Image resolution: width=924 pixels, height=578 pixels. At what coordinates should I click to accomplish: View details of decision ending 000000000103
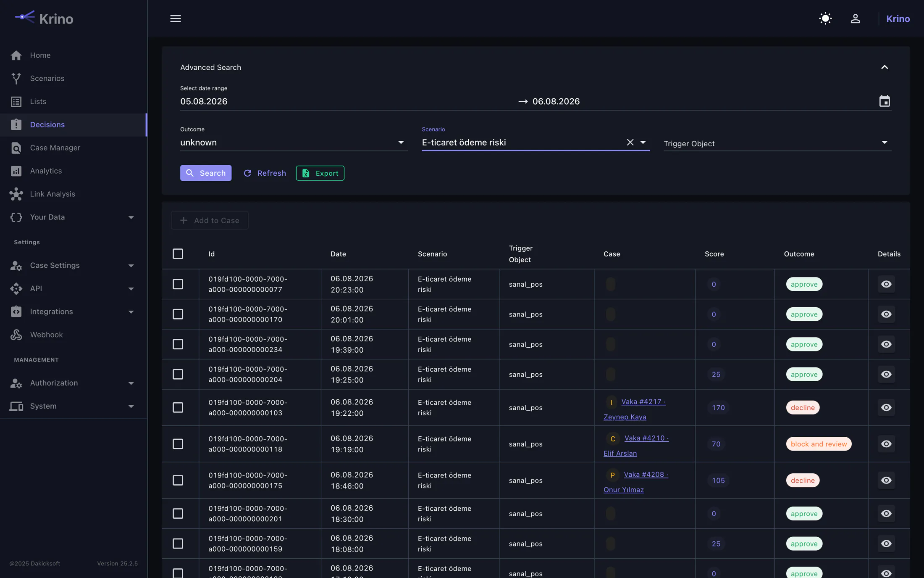886,407
